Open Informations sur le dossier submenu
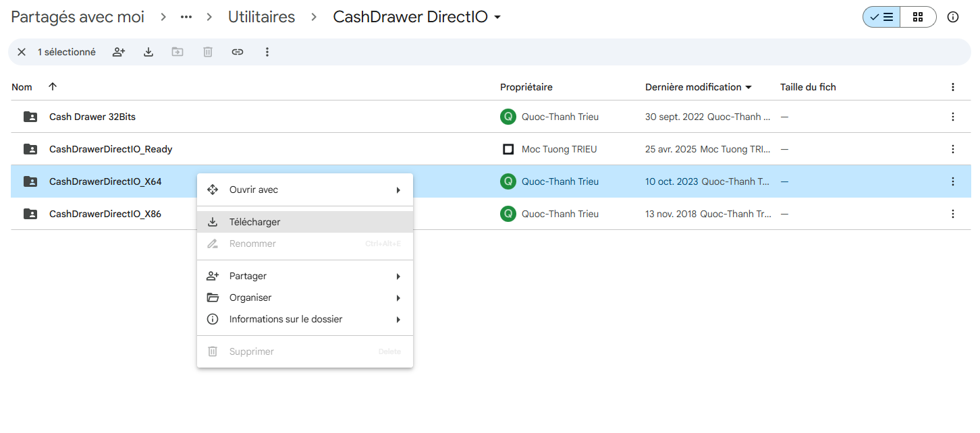 [x=305, y=319]
